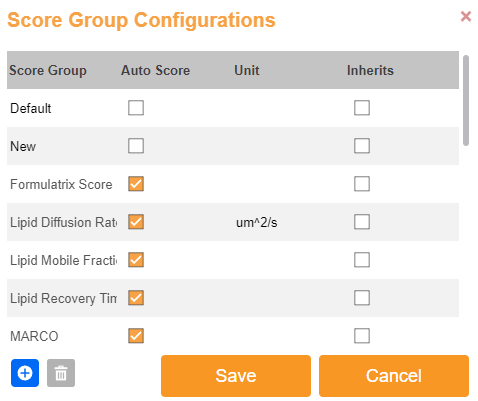The width and height of the screenshot is (478, 401).
Task: Uncheck Auto Score for Formulatrix Score
Action: tap(136, 184)
